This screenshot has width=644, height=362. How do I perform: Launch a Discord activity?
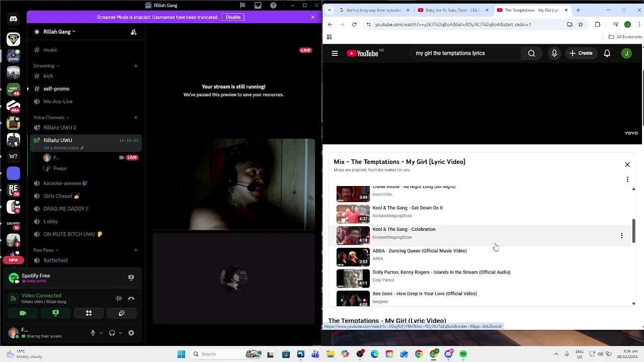[89, 313]
